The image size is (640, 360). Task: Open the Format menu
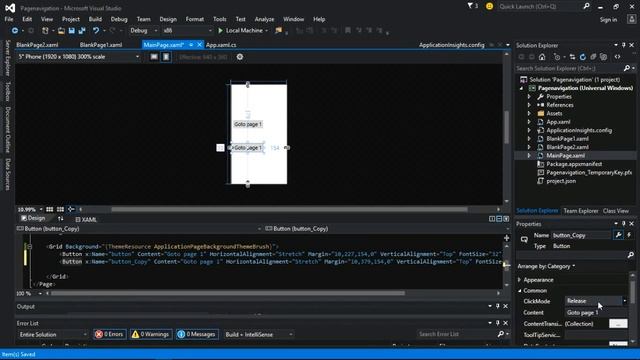pos(194,19)
